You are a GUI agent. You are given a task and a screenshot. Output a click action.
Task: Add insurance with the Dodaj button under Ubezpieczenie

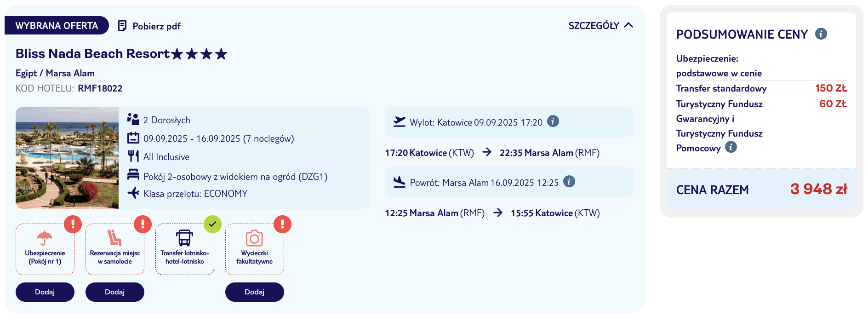pyautogui.click(x=45, y=292)
